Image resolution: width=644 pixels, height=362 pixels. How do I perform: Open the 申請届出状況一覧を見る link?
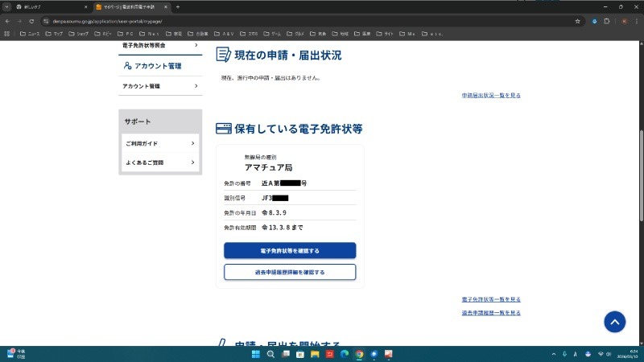[x=491, y=95]
